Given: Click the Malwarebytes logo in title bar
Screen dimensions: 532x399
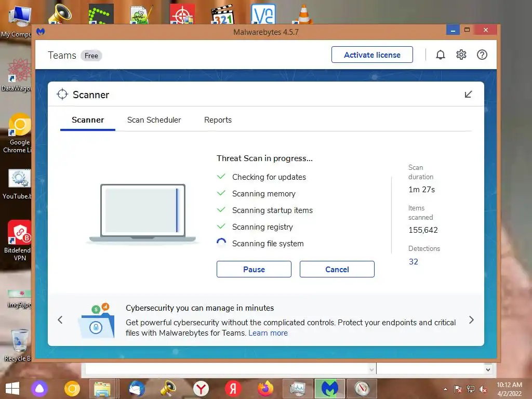Looking at the screenshot, I should (41, 32).
